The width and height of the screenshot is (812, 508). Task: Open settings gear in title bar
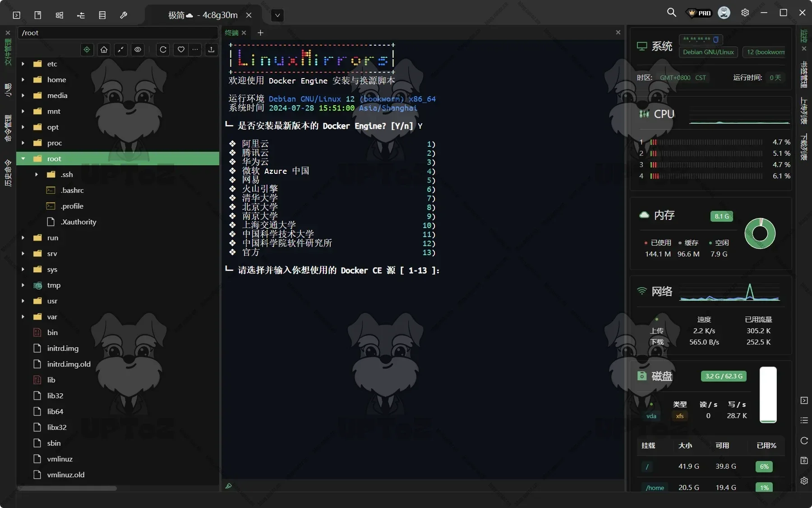(745, 13)
